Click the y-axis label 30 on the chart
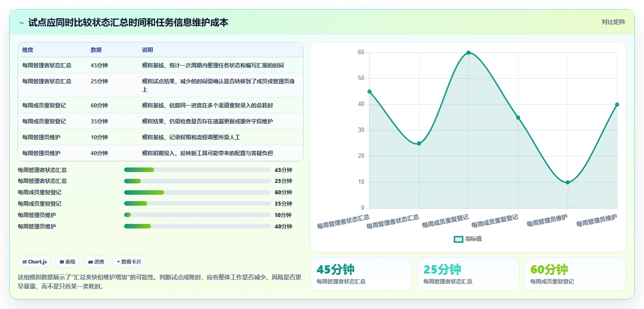 361,130
